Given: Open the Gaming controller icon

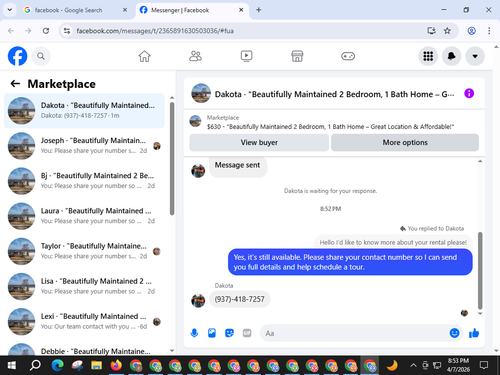Looking at the screenshot, I should (348, 56).
